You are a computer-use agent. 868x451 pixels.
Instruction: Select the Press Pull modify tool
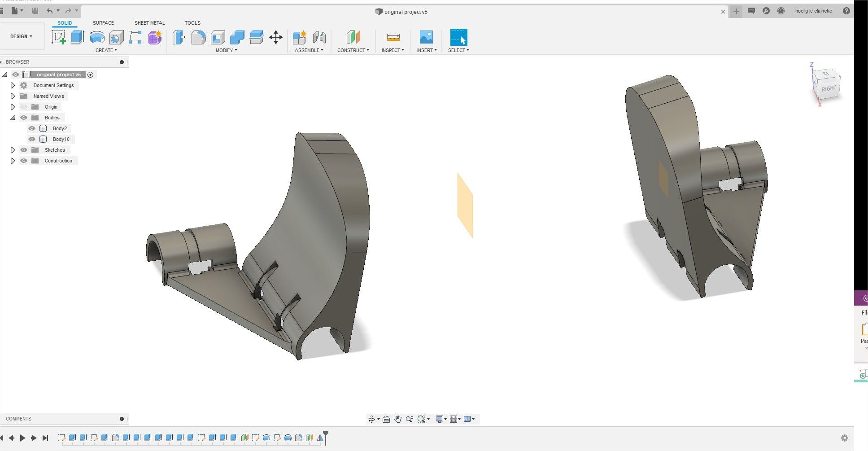tap(179, 38)
